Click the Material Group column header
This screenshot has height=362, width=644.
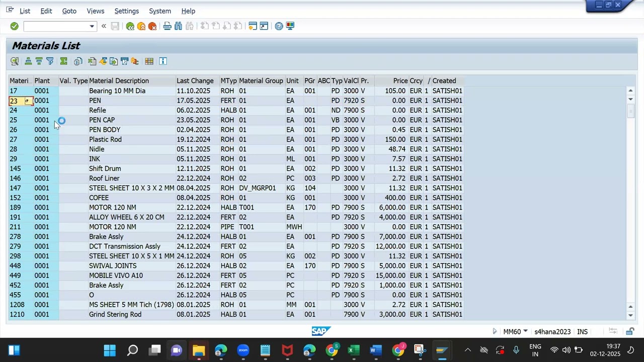coord(261,81)
